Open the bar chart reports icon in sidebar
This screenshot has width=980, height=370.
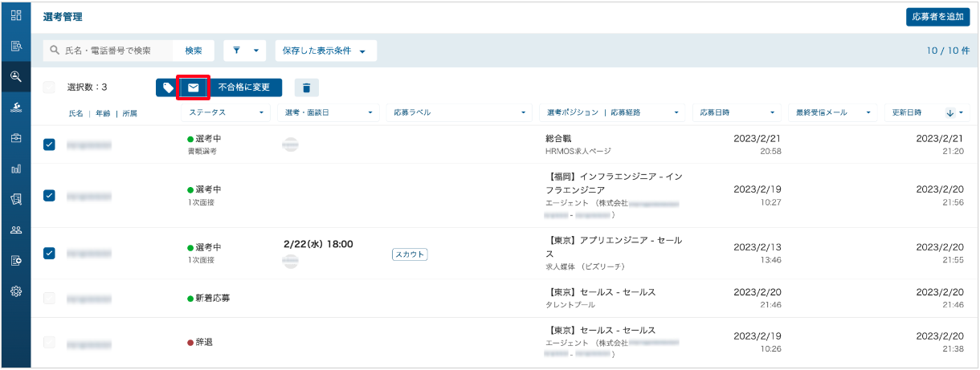click(15, 169)
